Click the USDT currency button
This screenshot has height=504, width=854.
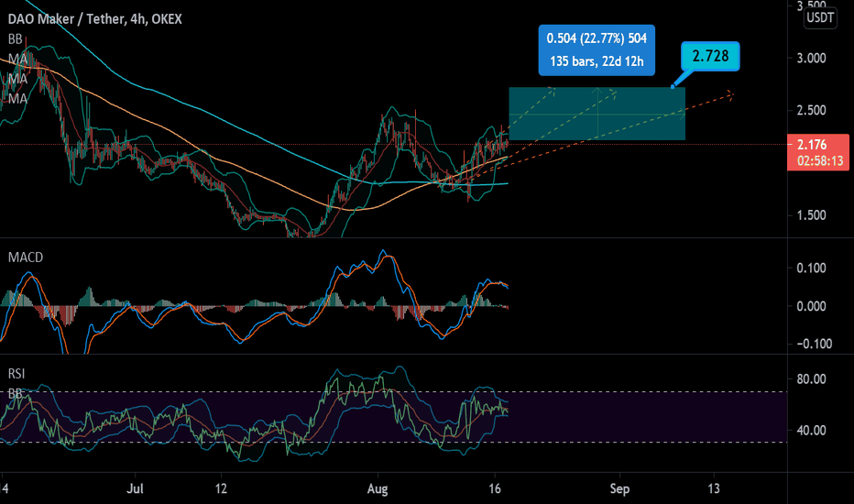[820, 17]
